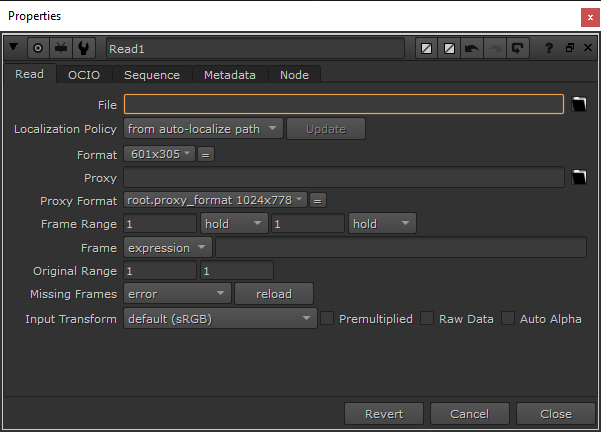
Task: Open the Missing Frames error dropdown
Action: click(177, 294)
